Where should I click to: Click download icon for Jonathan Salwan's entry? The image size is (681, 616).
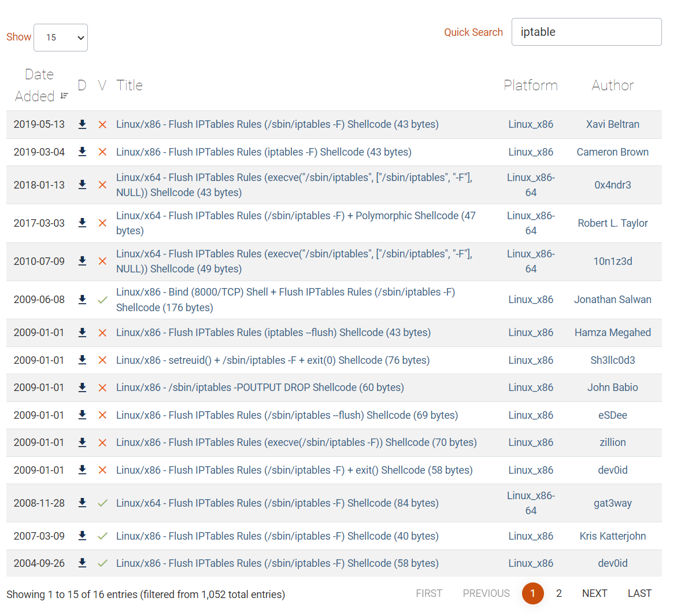pyautogui.click(x=82, y=300)
